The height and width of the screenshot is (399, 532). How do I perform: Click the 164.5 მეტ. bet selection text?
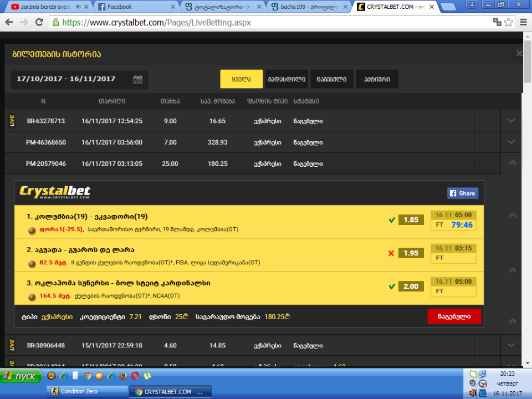click(x=55, y=295)
